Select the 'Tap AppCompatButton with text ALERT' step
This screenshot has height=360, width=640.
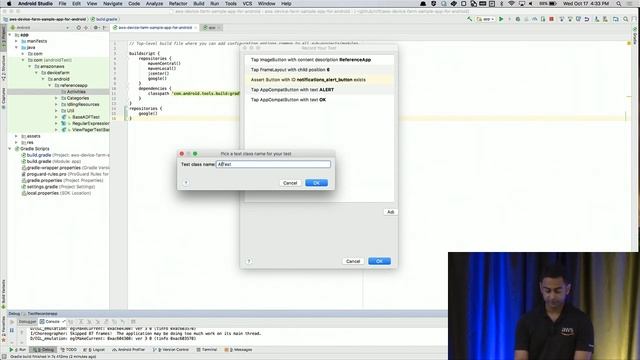pos(319,90)
